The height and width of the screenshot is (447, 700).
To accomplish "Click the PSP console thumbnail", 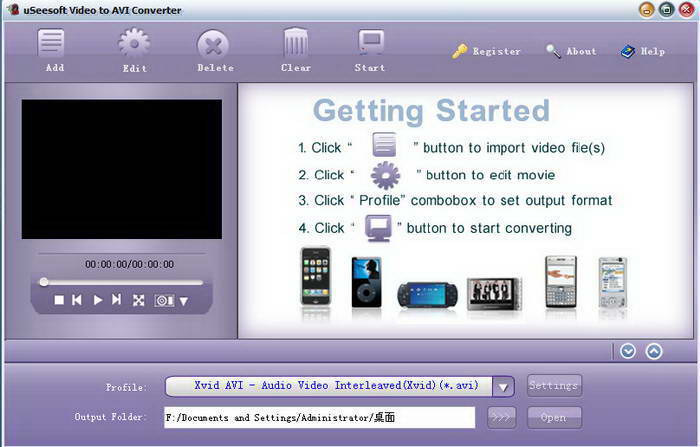I will coord(427,295).
